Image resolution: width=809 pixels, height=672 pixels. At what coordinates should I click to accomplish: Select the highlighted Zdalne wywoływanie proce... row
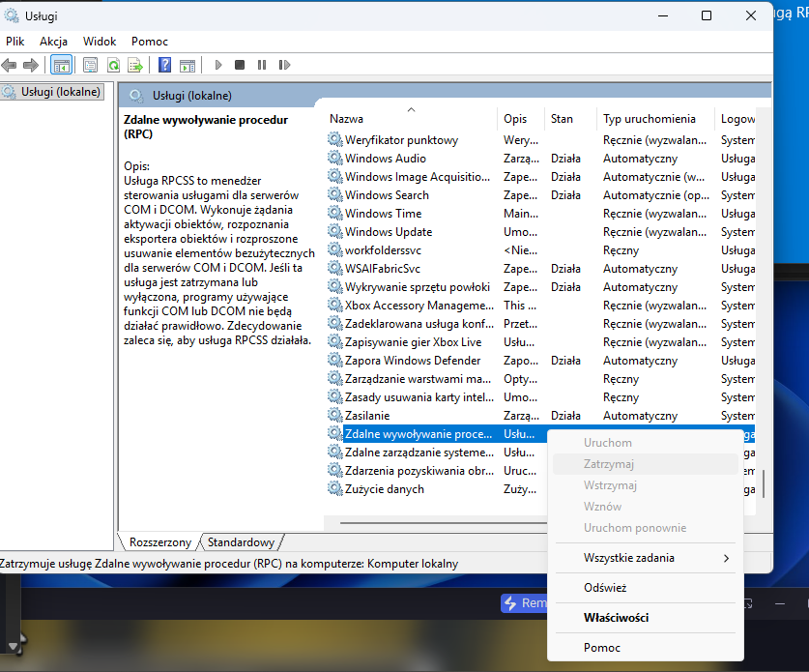click(437, 433)
